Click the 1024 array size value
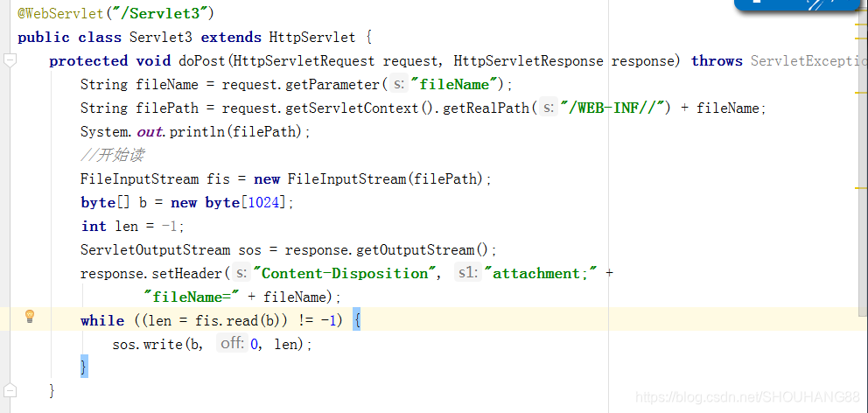 264,203
